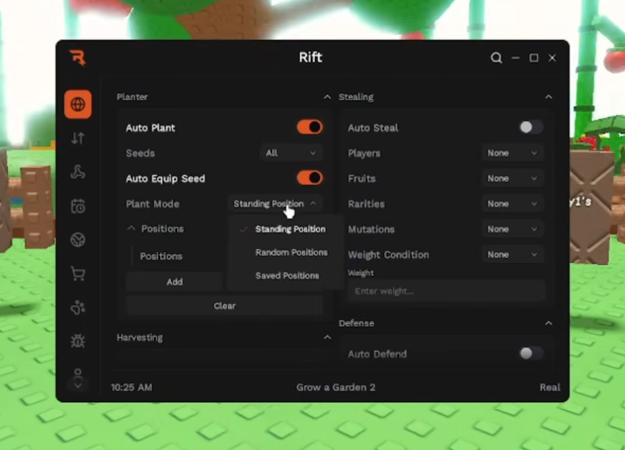Click the Grow a Garden 2 label
The height and width of the screenshot is (450, 625).
point(336,387)
